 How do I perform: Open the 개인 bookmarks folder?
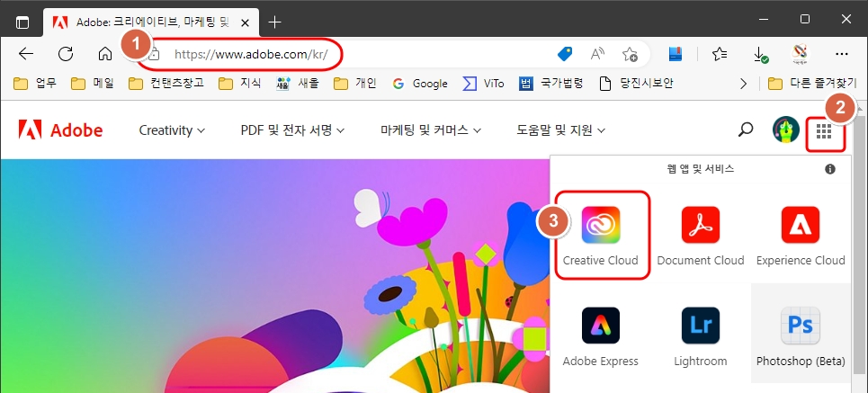(354, 84)
